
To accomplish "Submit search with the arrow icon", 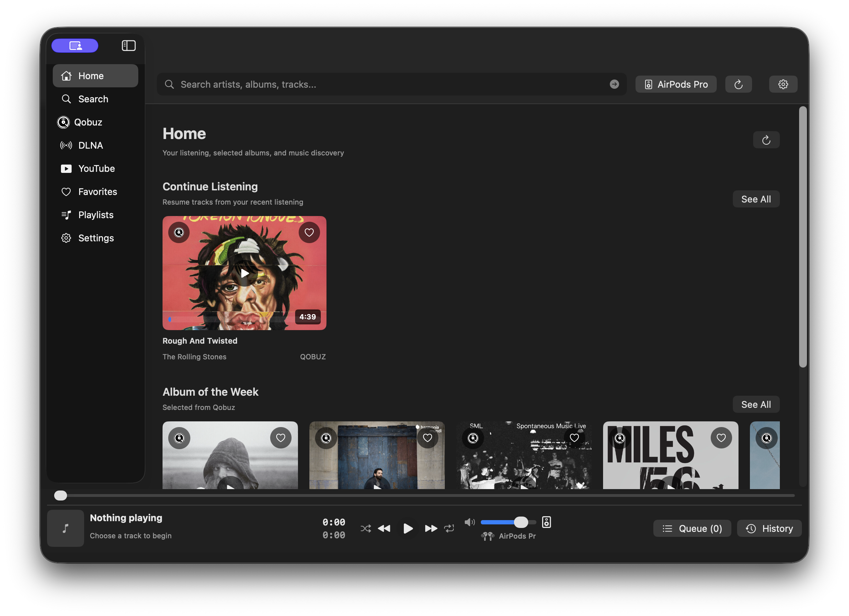I will pyautogui.click(x=614, y=84).
